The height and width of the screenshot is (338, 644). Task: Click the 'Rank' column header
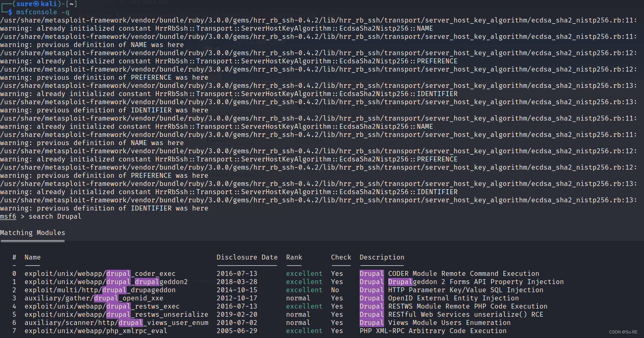(x=294, y=257)
